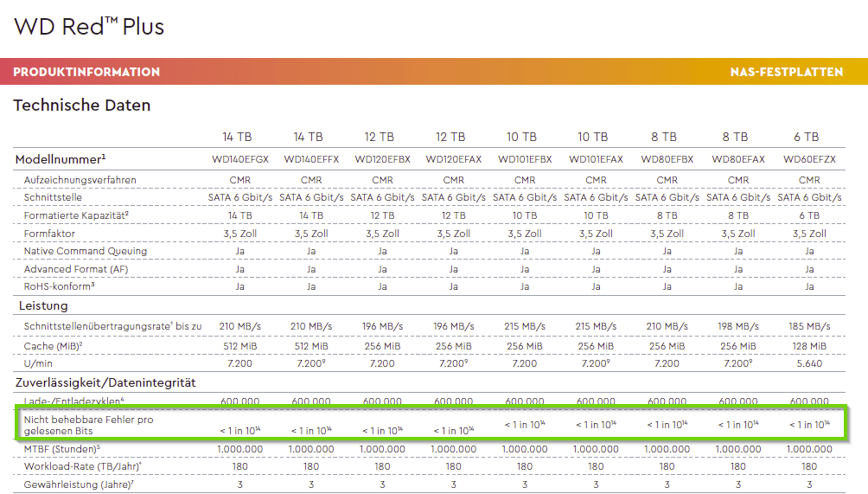
Task: Click the "Gewährleistung (Jahre)" row label
Action: pyautogui.click(x=80, y=484)
